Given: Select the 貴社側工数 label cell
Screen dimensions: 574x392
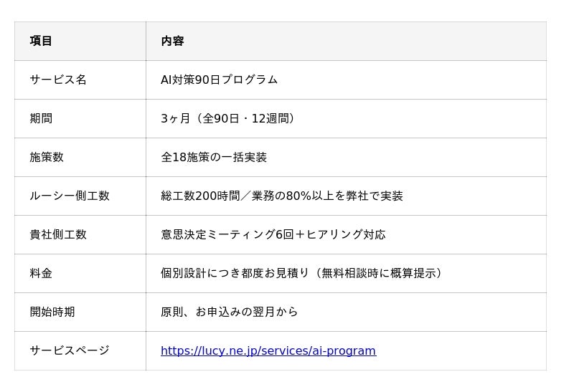Looking at the screenshot, I should tap(58, 234).
